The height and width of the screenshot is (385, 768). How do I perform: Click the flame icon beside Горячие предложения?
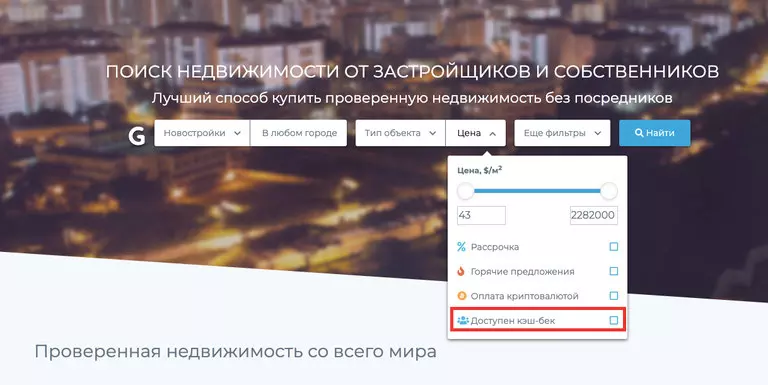pyautogui.click(x=461, y=271)
